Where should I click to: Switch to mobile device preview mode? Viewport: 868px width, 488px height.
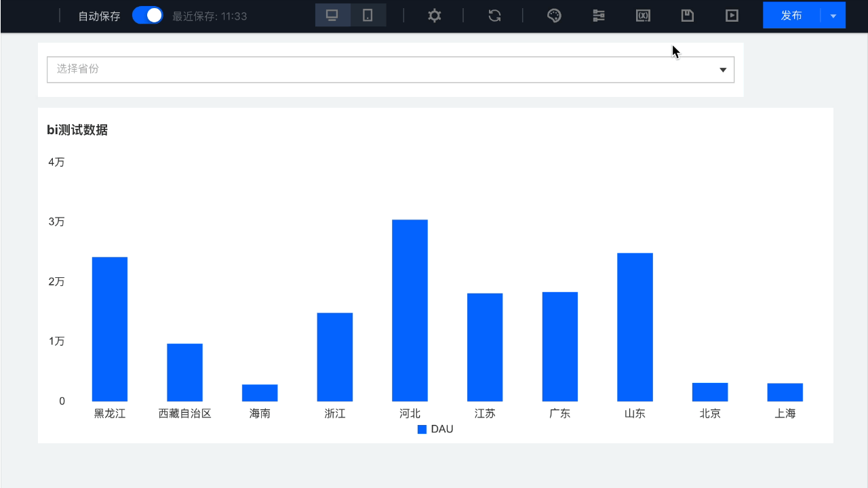[368, 15]
